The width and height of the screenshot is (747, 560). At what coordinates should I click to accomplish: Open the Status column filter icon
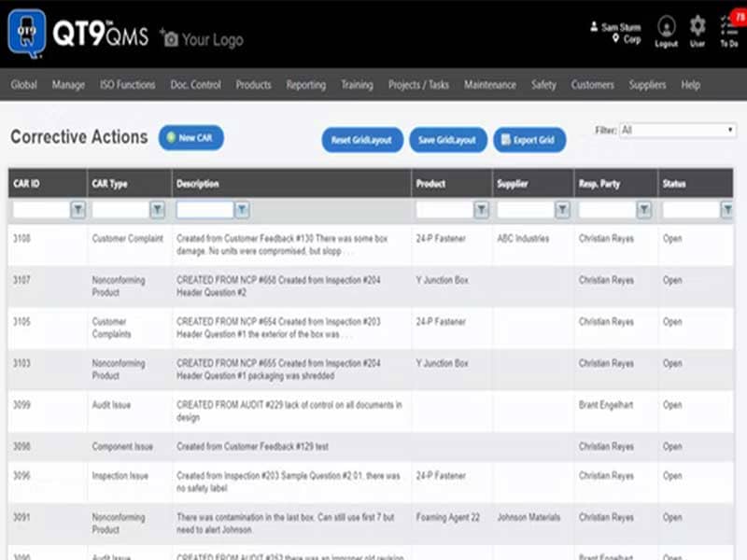point(726,209)
